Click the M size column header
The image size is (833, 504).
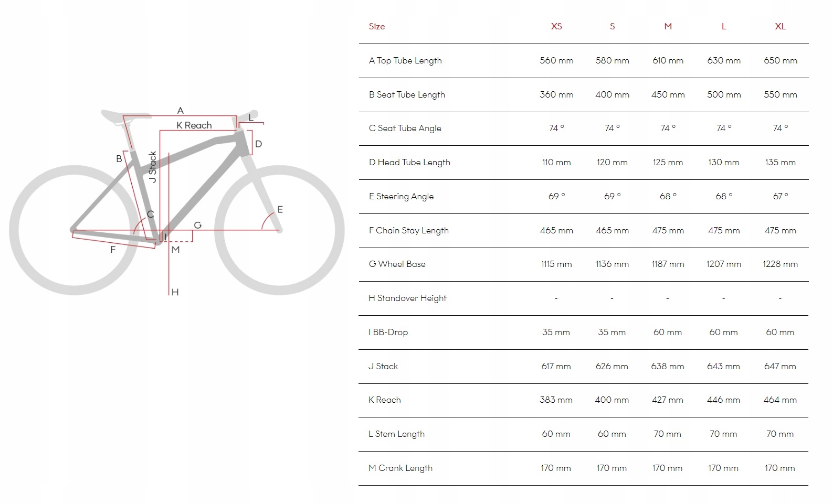pos(668,26)
